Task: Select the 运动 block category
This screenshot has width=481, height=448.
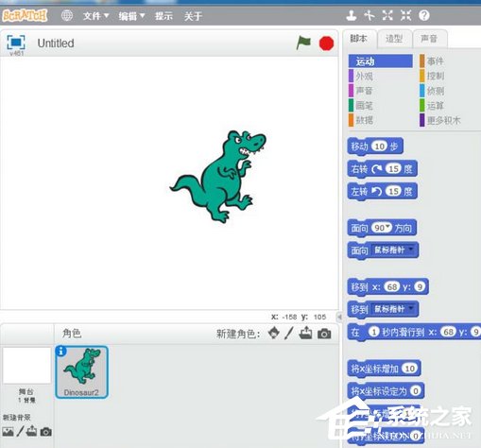Action: (381, 61)
